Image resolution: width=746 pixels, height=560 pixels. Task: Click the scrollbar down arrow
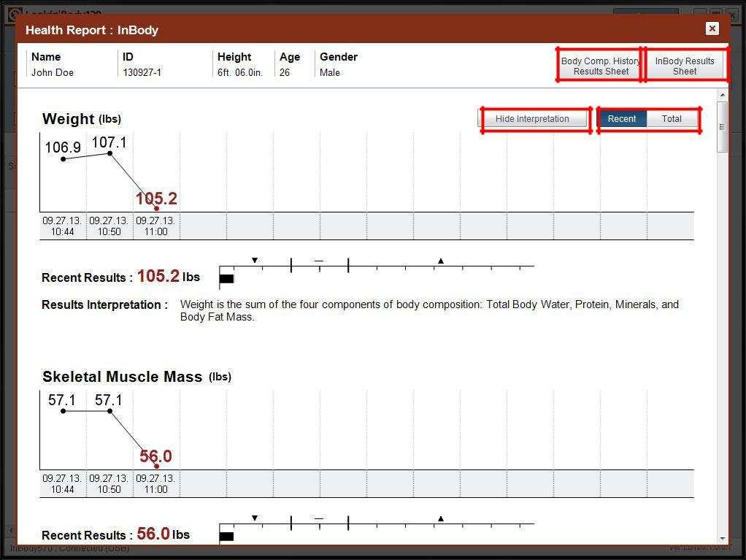[722, 539]
